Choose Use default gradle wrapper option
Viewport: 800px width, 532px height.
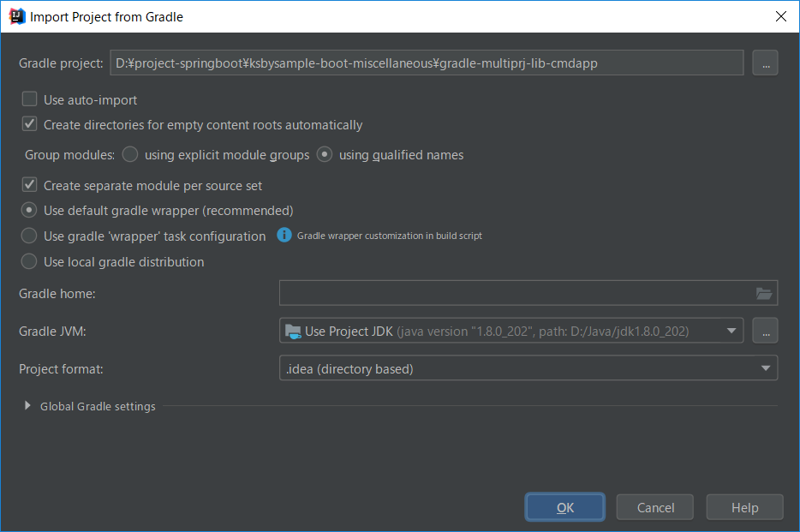(x=29, y=210)
